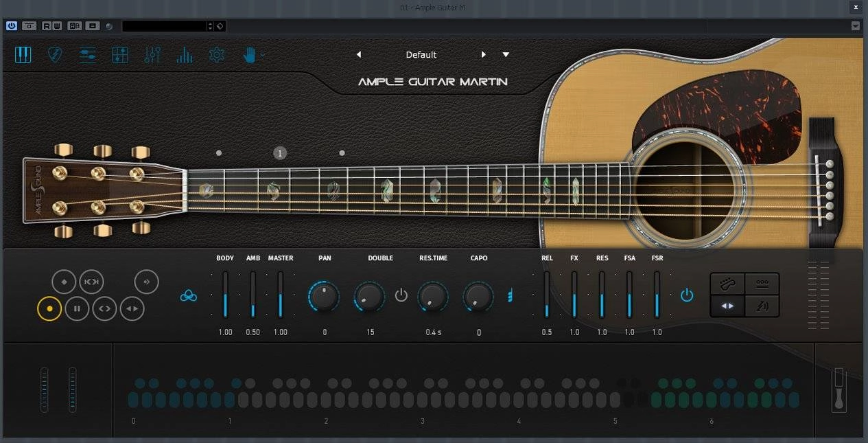The image size is (868, 443).
Task: Click the double-triangle round button
Action: pos(132,309)
